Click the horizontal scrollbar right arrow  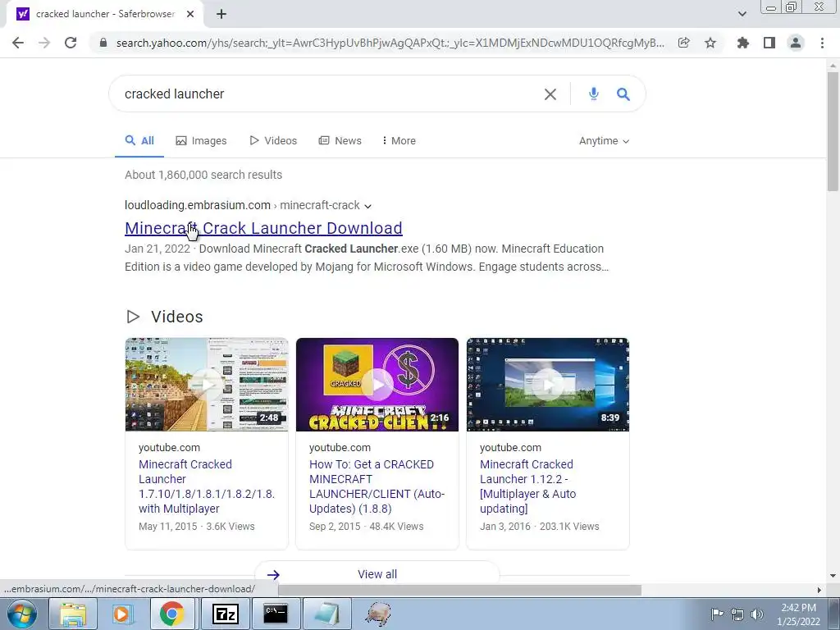819,590
